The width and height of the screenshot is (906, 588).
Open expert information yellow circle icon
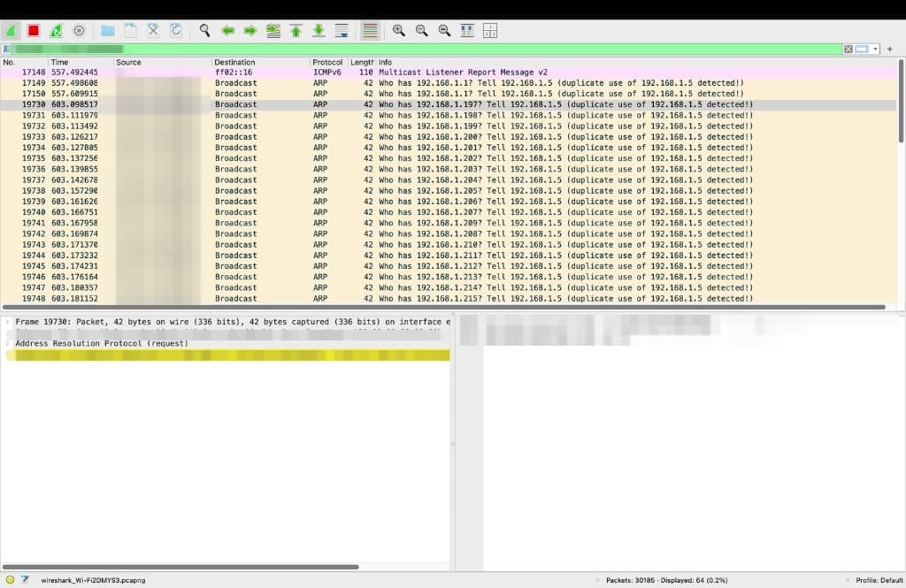[x=10, y=580]
